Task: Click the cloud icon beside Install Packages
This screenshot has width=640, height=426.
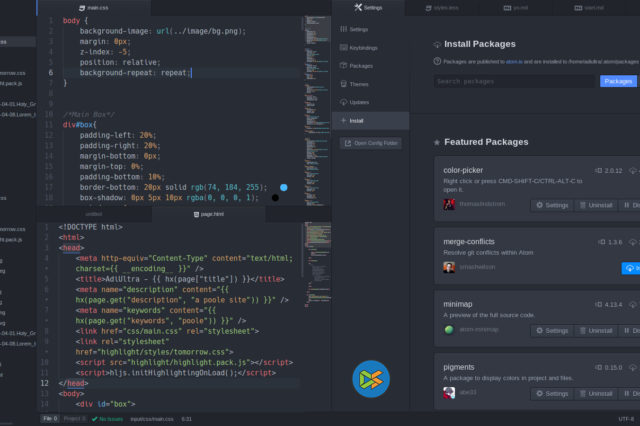Action: pos(437,44)
